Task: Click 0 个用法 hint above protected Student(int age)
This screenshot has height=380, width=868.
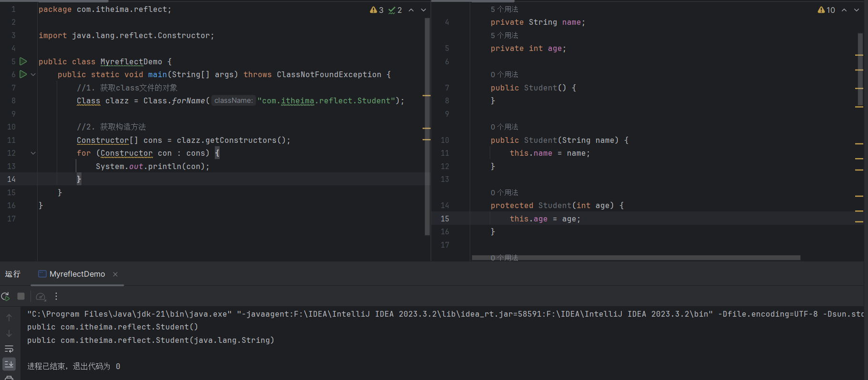Action: point(504,192)
